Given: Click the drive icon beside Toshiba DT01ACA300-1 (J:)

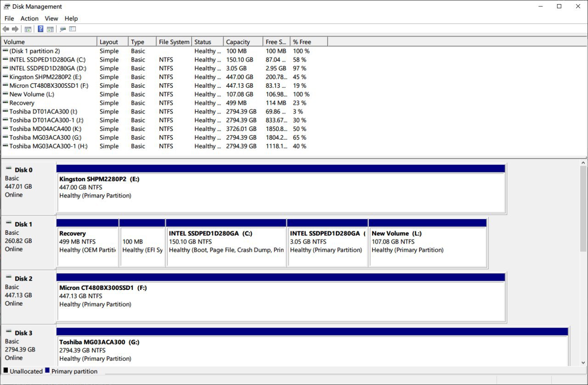Looking at the screenshot, I should [x=5, y=120].
